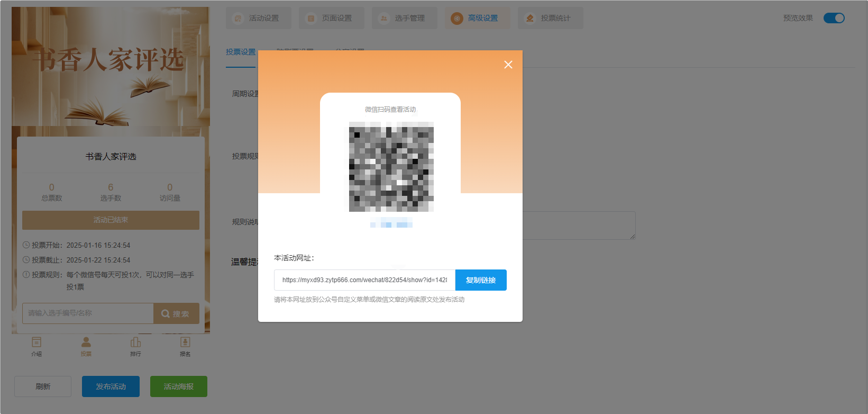
Task: Click the rule description textarea behind the dialog
Action: (x=579, y=226)
